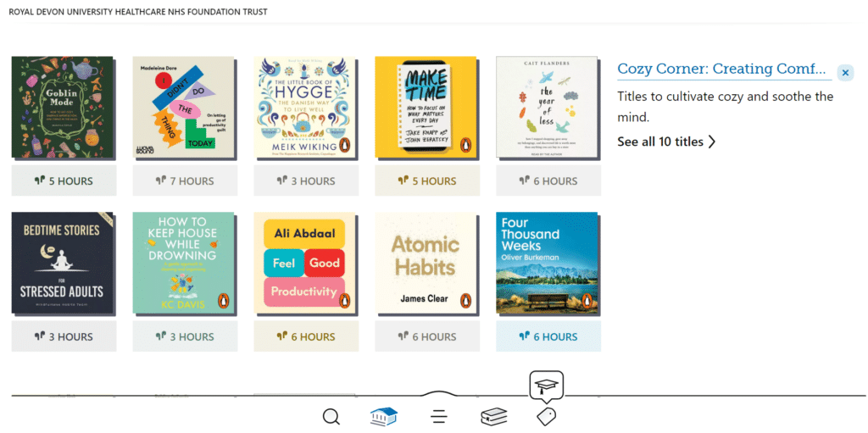Click 7 HOURS under I Didn't Do The Thing Today
The width and height of the screenshot is (868, 433).
click(x=185, y=180)
